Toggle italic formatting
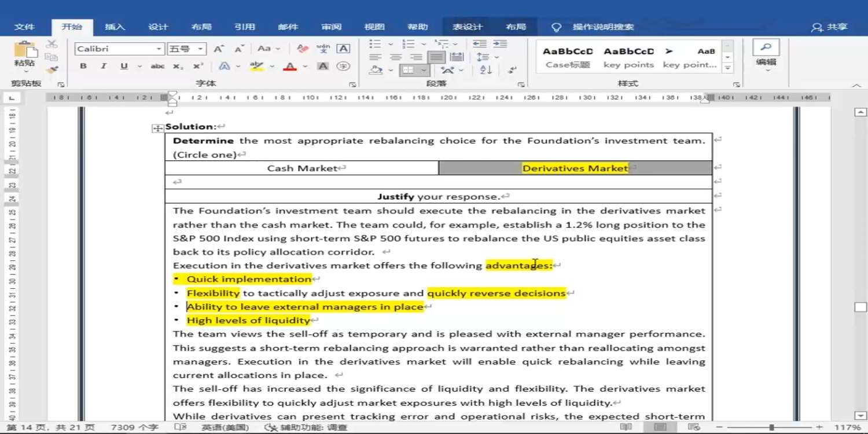The width and height of the screenshot is (868, 434). [104, 67]
